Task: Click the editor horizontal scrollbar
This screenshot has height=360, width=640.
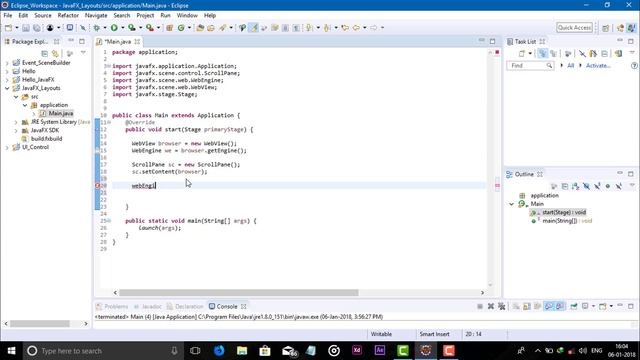Action: click(238, 293)
